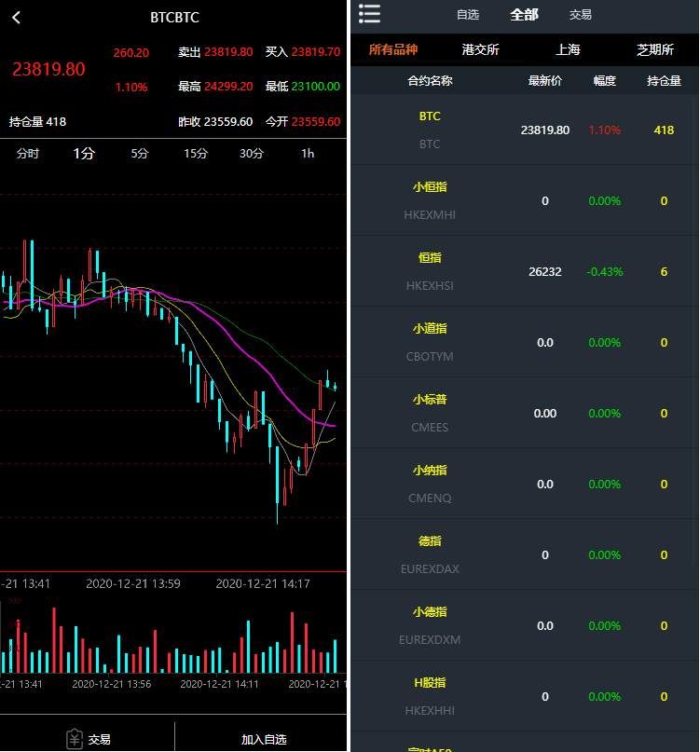Select the 所有品种 category tab

393,49
